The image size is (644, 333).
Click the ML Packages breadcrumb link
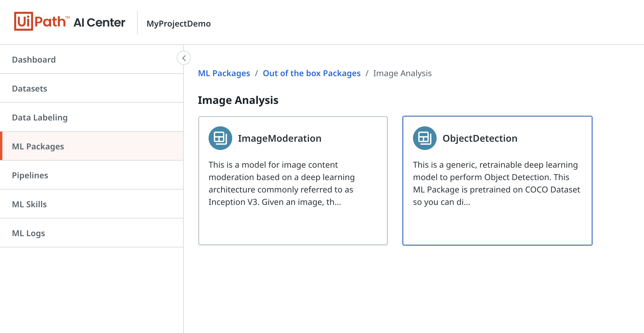pos(224,73)
